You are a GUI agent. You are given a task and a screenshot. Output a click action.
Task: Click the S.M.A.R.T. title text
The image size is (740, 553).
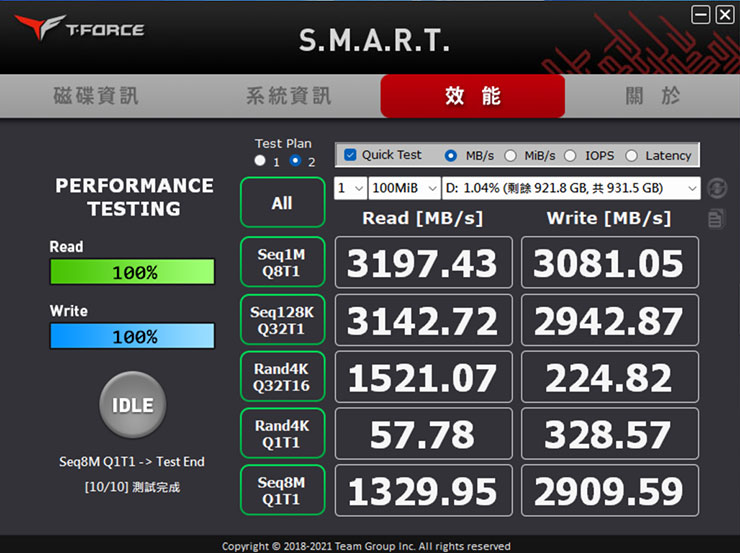[x=374, y=40]
